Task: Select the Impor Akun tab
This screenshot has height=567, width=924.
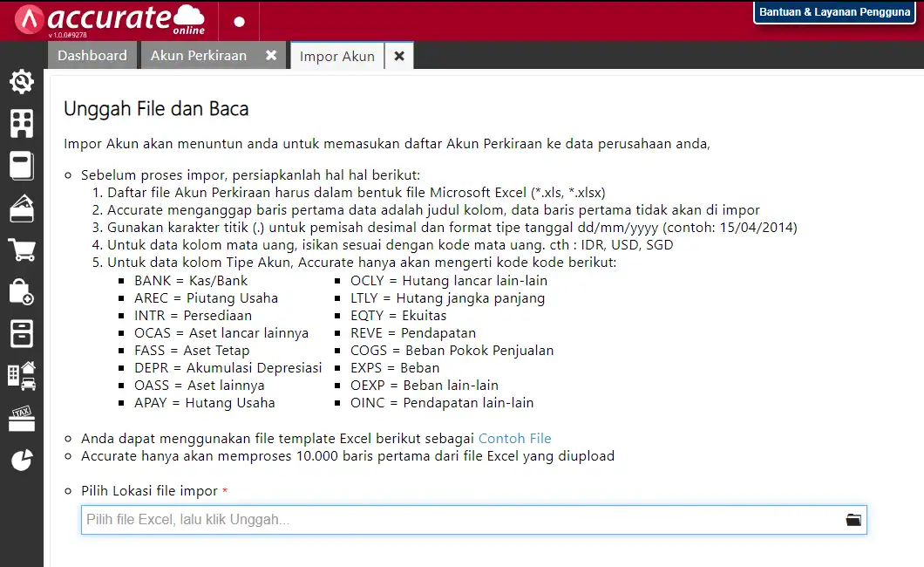Action: pos(336,56)
